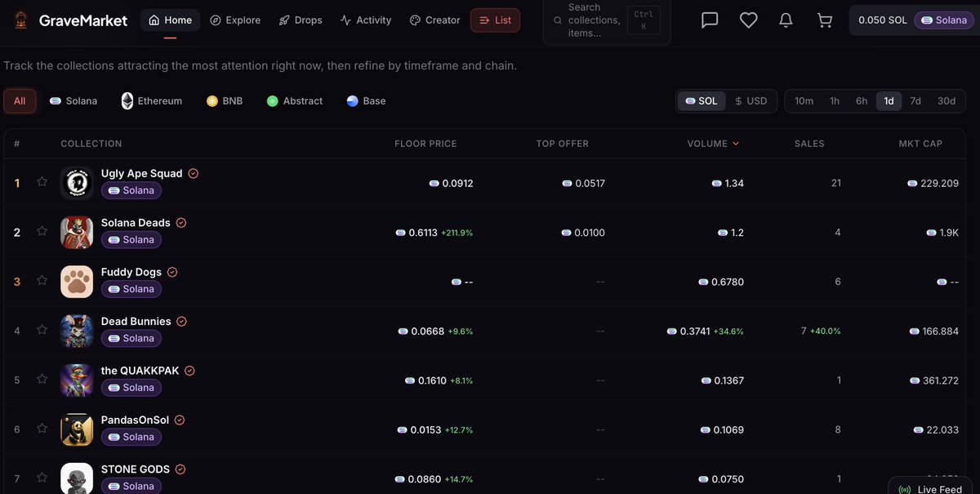Filter by BNB chain

point(225,101)
